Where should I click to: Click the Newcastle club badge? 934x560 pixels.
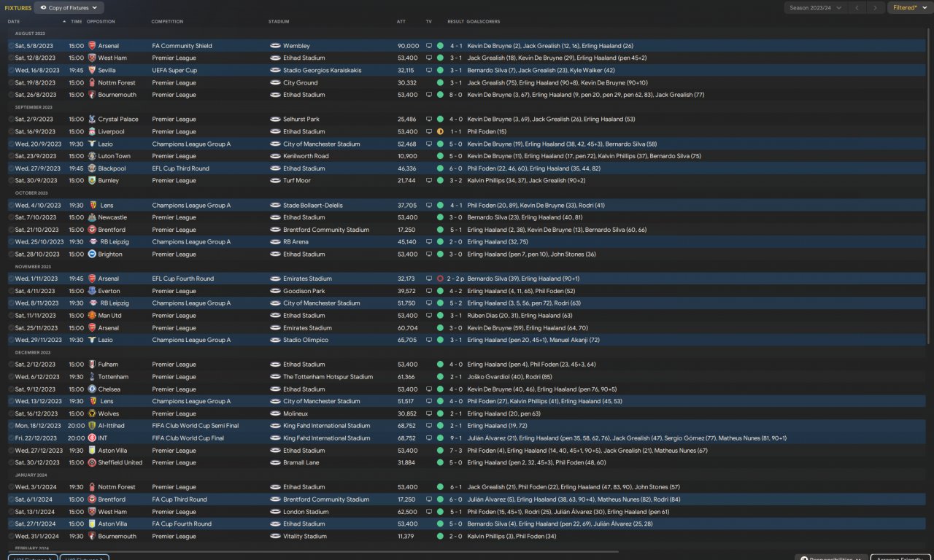coord(92,217)
